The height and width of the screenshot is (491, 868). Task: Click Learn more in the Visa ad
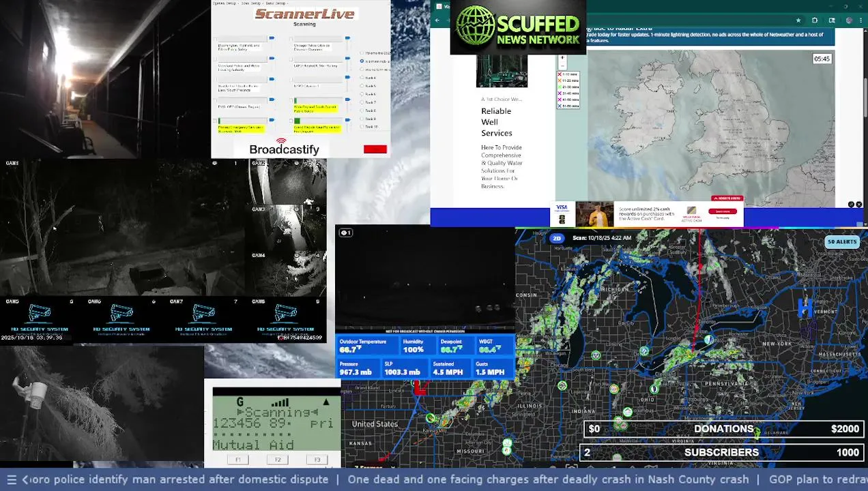coord(723,211)
